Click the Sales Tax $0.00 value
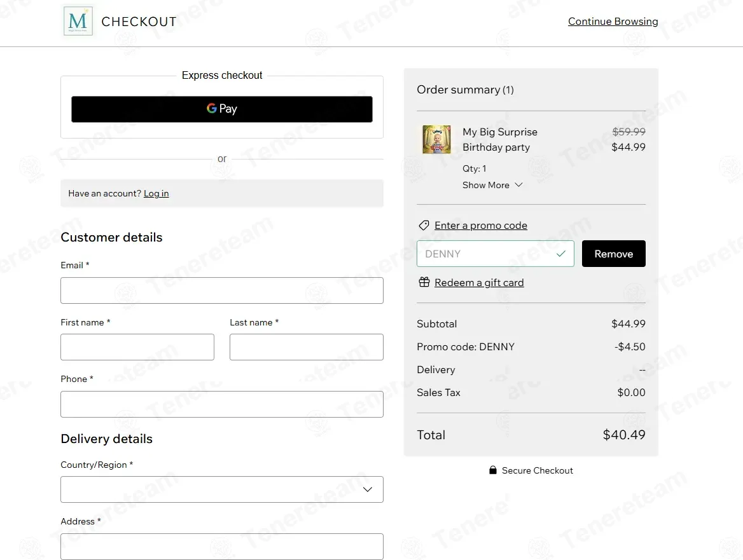This screenshot has width=743, height=560. 631,392
